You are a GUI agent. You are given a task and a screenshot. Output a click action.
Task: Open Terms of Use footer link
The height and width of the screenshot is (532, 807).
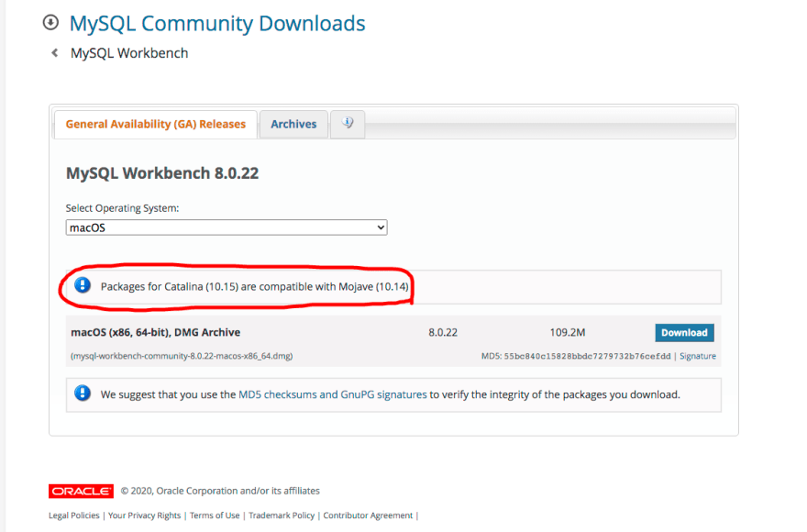(x=215, y=515)
